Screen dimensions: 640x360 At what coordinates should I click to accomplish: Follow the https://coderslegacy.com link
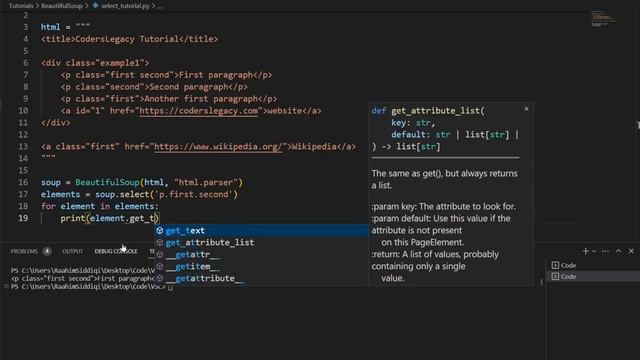pos(199,111)
